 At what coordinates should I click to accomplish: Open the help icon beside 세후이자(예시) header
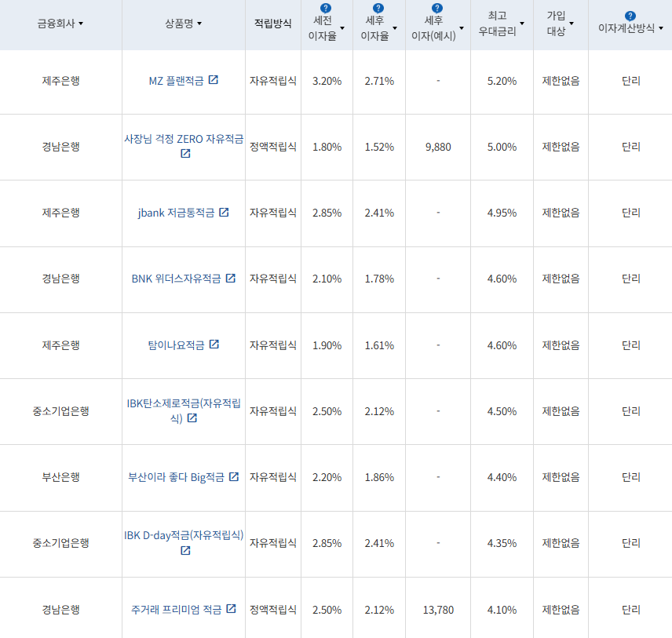click(x=436, y=8)
